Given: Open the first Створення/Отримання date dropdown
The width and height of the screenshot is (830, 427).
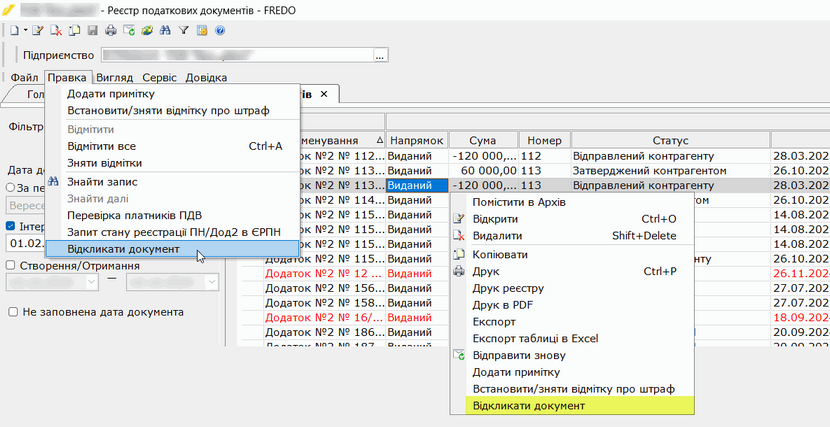Looking at the screenshot, I should 92,282.
